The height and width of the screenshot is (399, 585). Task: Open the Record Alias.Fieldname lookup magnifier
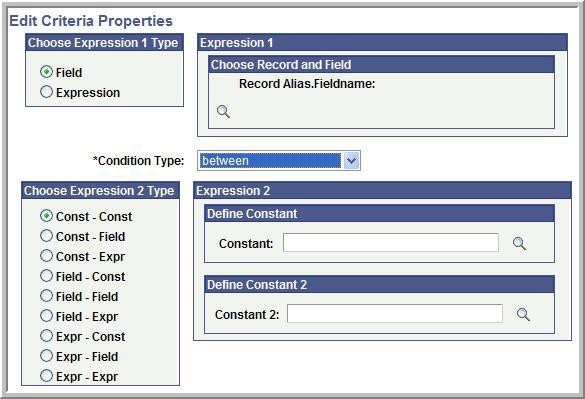pyautogui.click(x=223, y=111)
